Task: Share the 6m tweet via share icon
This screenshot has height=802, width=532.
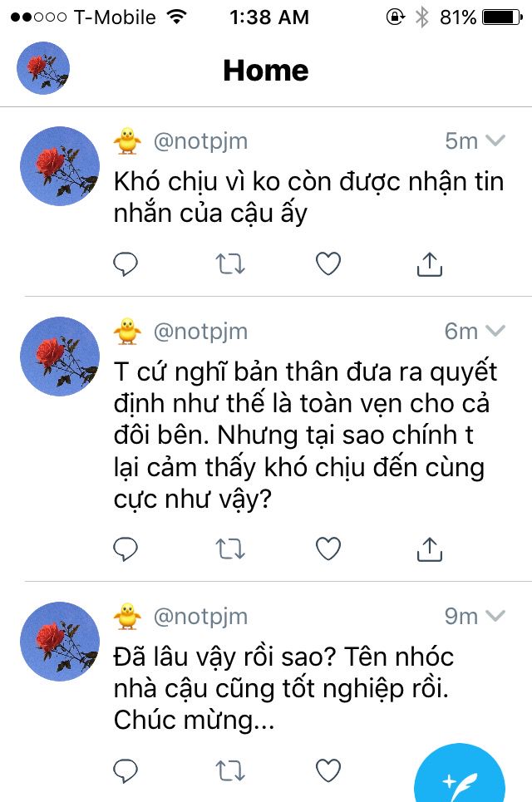Action: pyautogui.click(x=430, y=549)
